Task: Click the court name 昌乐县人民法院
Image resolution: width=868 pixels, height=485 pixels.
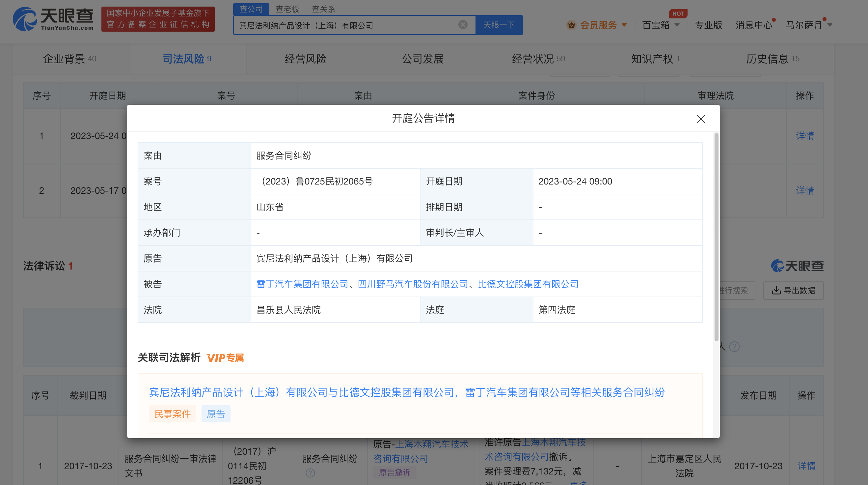Action: [x=288, y=310]
